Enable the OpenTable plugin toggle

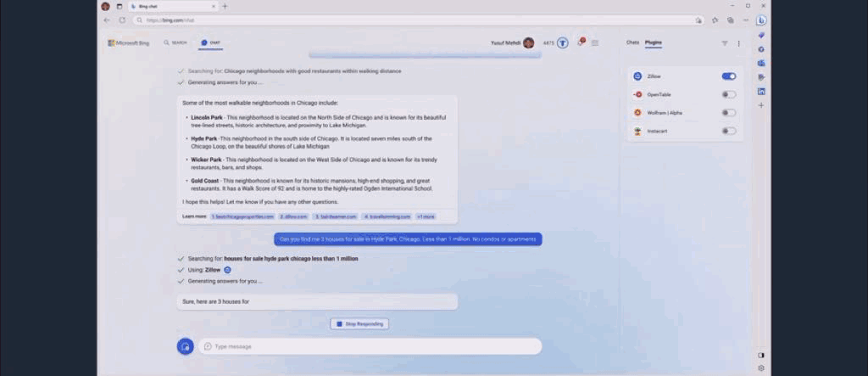tap(728, 95)
